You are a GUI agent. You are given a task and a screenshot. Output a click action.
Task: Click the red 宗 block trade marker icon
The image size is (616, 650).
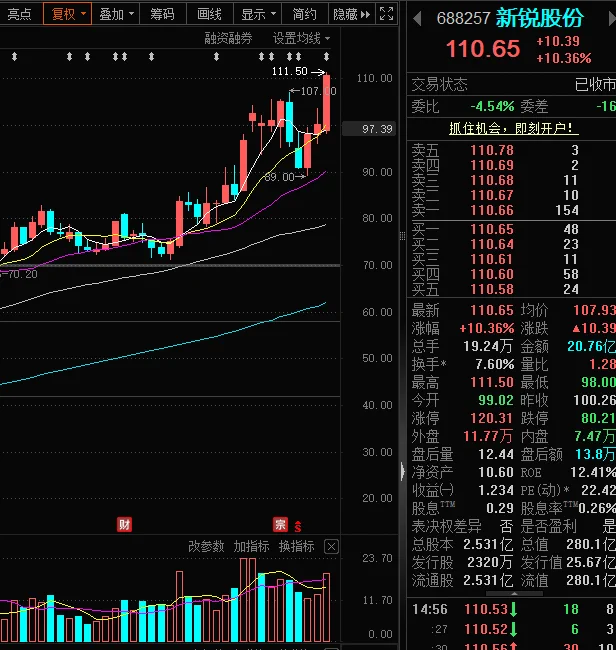(x=280, y=524)
